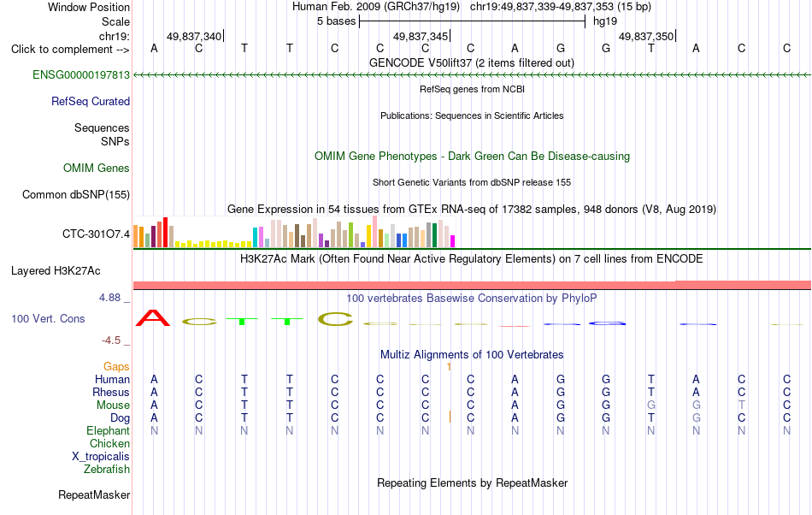Select the orange Gaps label
The image size is (812, 515).
click(116, 367)
